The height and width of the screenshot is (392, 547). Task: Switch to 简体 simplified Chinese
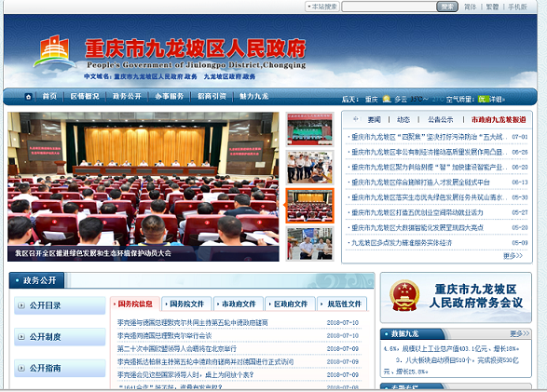pos(470,7)
